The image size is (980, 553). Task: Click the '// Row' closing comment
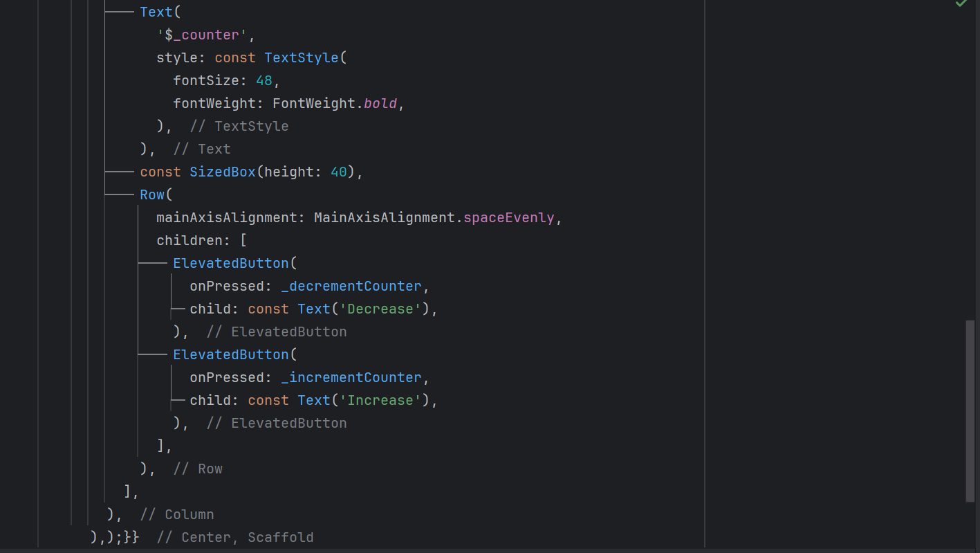click(198, 469)
